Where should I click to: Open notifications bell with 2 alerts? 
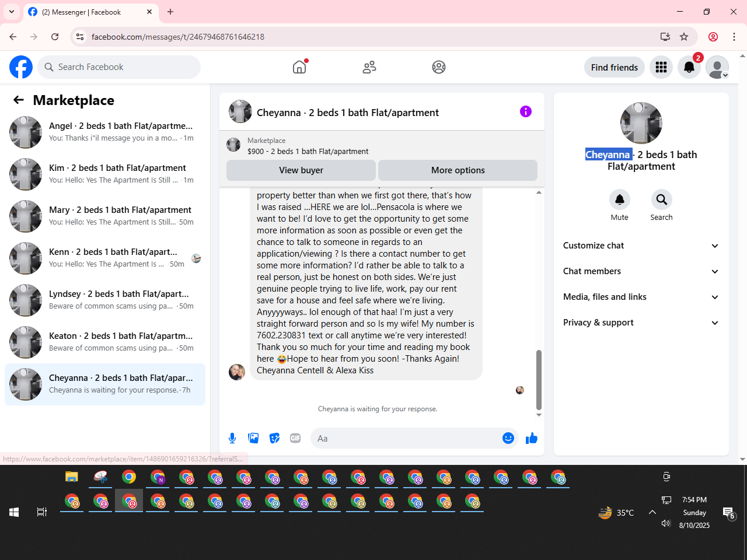[x=689, y=67]
